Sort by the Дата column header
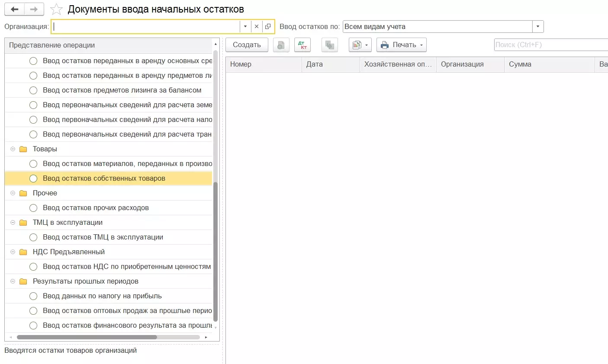Viewport: 608px width, 364px height. 331,64
